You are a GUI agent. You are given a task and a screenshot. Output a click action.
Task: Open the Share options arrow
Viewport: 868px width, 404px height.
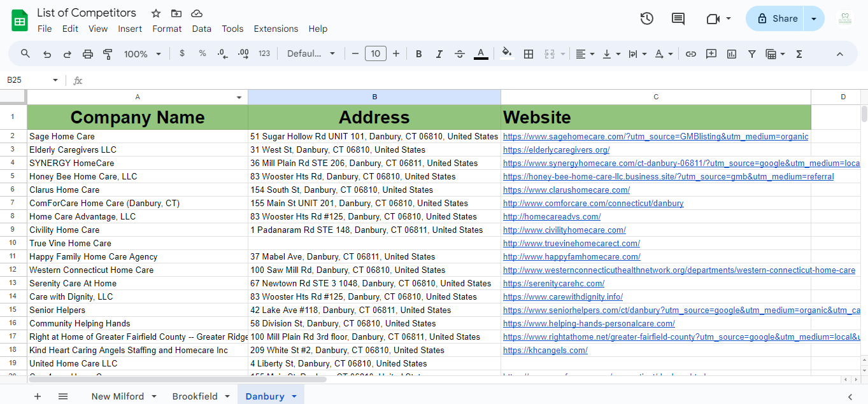pyautogui.click(x=814, y=18)
